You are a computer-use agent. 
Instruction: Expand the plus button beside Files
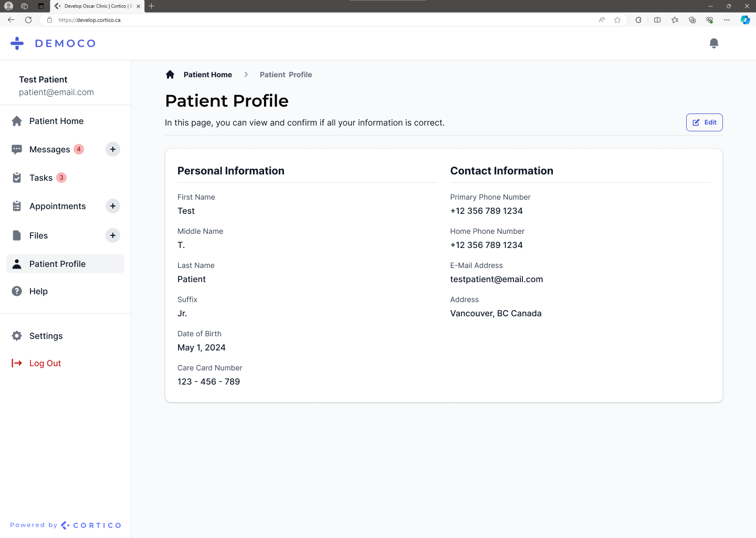113,235
